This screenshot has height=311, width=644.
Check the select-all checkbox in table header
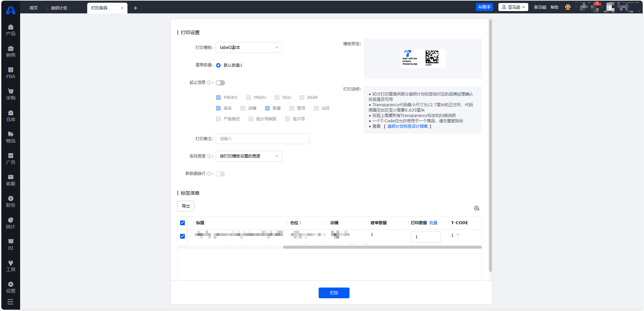(182, 223)
